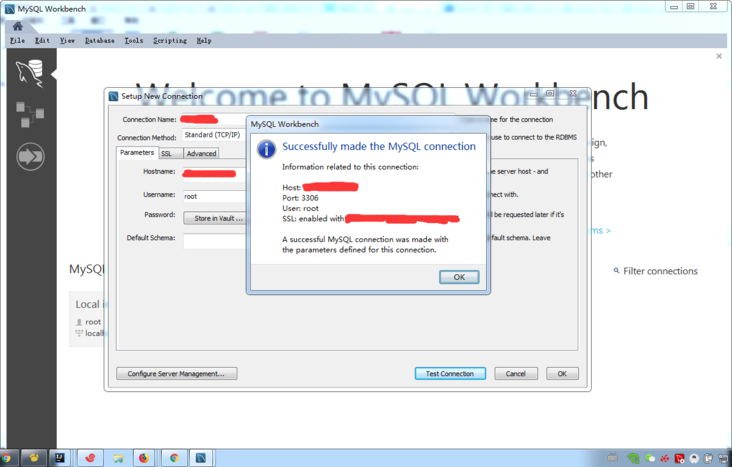Click 'Successfully made the MySQL connection' heading

pyautogui.click(x=379, y=147)
